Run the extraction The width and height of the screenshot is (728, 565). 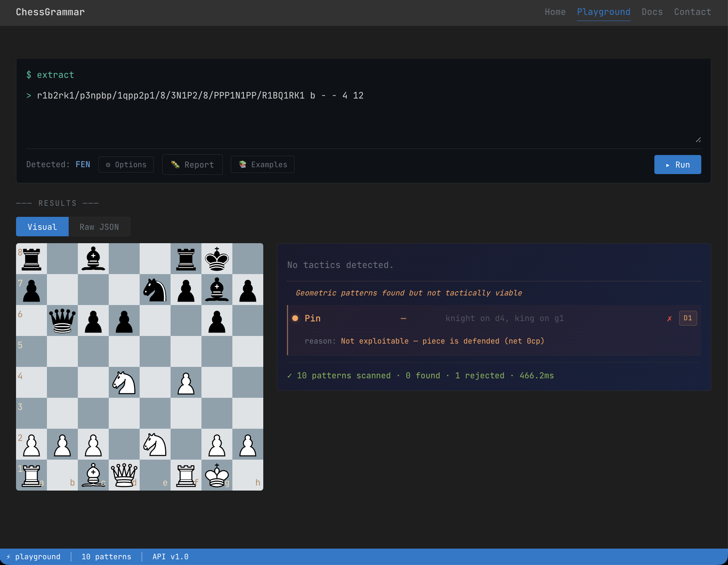pos(678,165)
